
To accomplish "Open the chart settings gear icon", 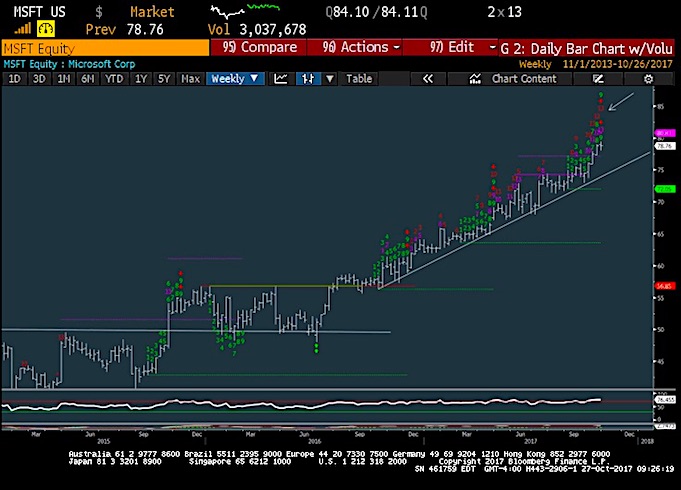I will click(648, 79).
